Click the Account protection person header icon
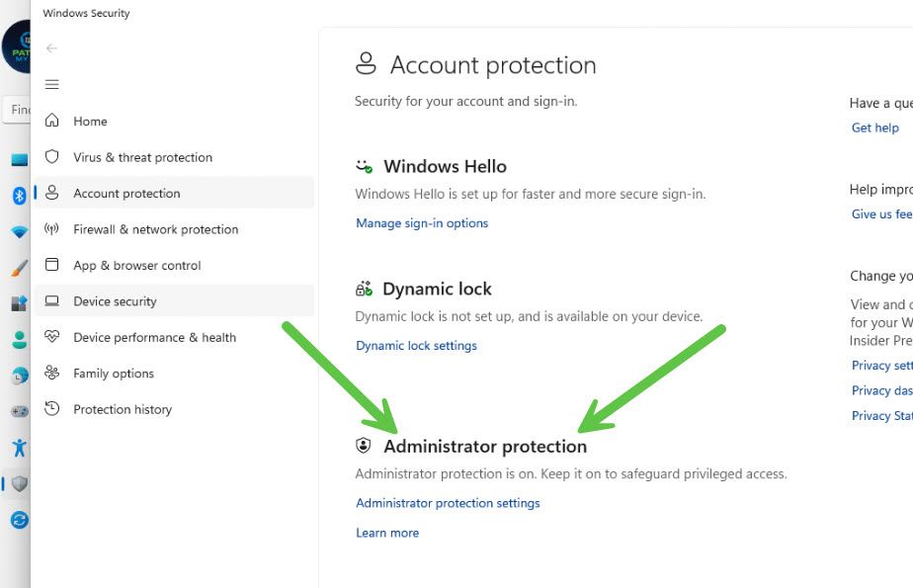This screenshot has height=588, width=913. point(366,63)
